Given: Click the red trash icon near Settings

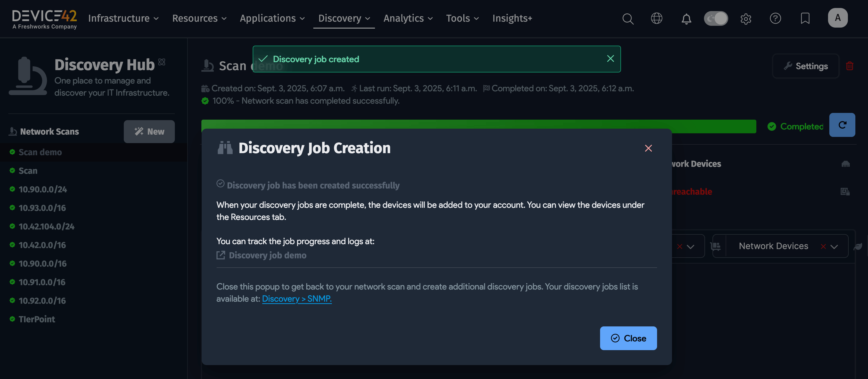Looking at the screenshot, I should [x=850, y=66].
